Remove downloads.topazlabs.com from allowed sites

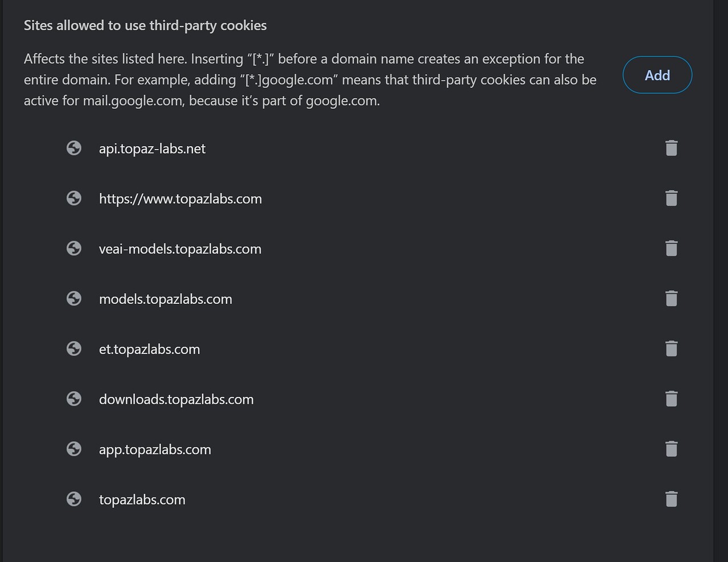pos(671,399)
